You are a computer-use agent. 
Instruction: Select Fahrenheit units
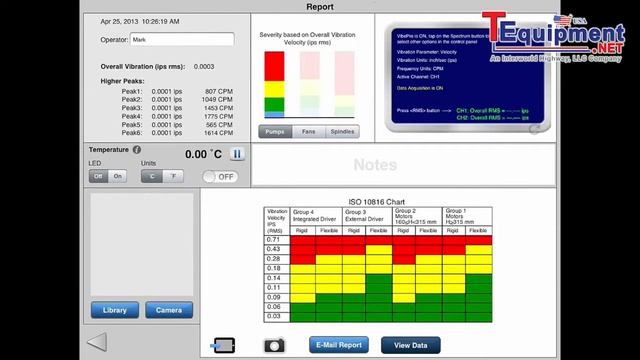pos(173,176)
